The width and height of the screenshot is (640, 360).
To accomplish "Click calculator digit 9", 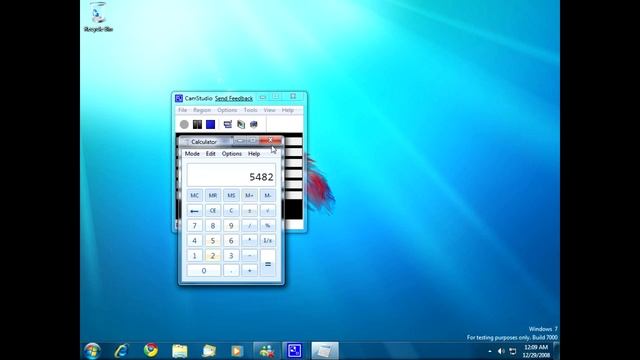I will [231, 226].
